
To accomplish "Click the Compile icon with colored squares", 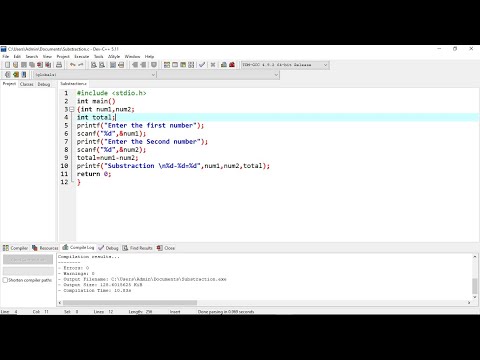I will pyautogui.click(x=167, y=65).
